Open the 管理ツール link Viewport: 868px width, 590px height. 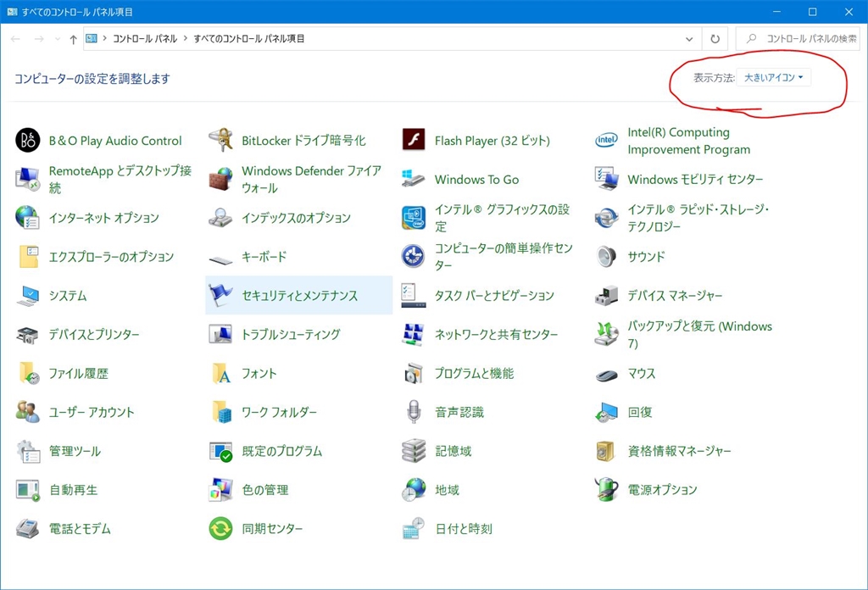75,451
